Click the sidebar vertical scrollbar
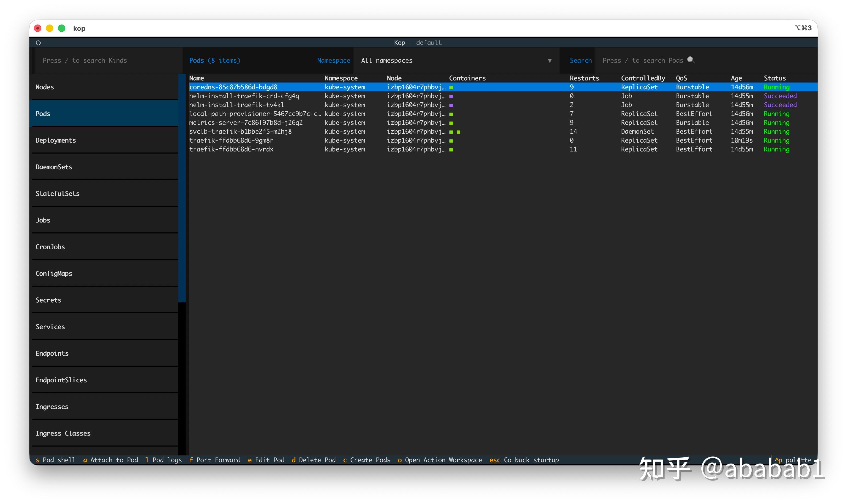The height and width of the screenshot is (504, 847). tap(182, 188)
